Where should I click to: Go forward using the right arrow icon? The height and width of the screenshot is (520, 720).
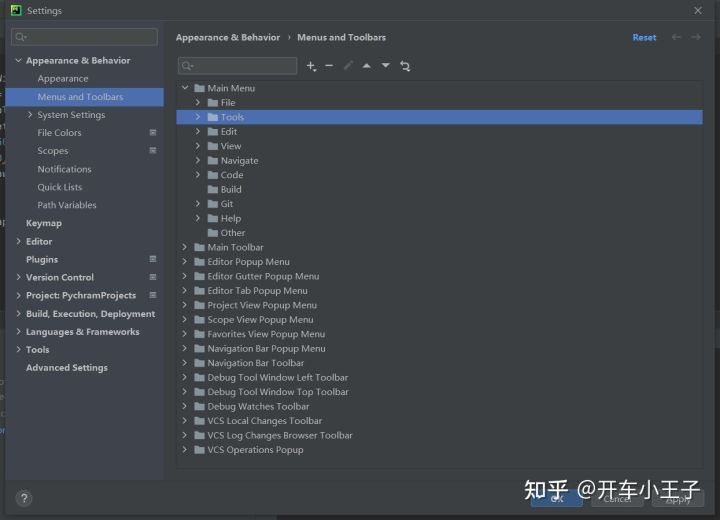point(696,37)
